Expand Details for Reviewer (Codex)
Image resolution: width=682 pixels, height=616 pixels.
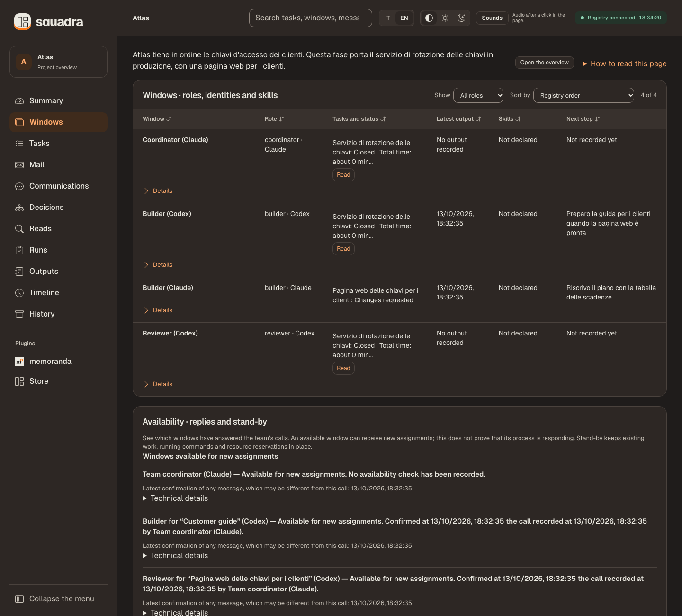click(158, 384)
